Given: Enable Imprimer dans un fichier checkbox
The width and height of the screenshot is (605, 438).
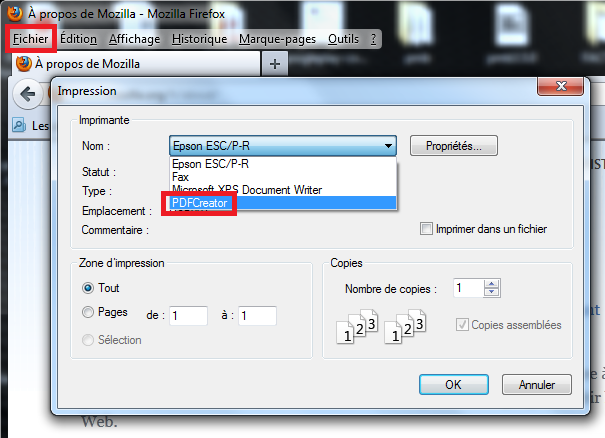Looking at the screenshot, I should coord(426,228).
